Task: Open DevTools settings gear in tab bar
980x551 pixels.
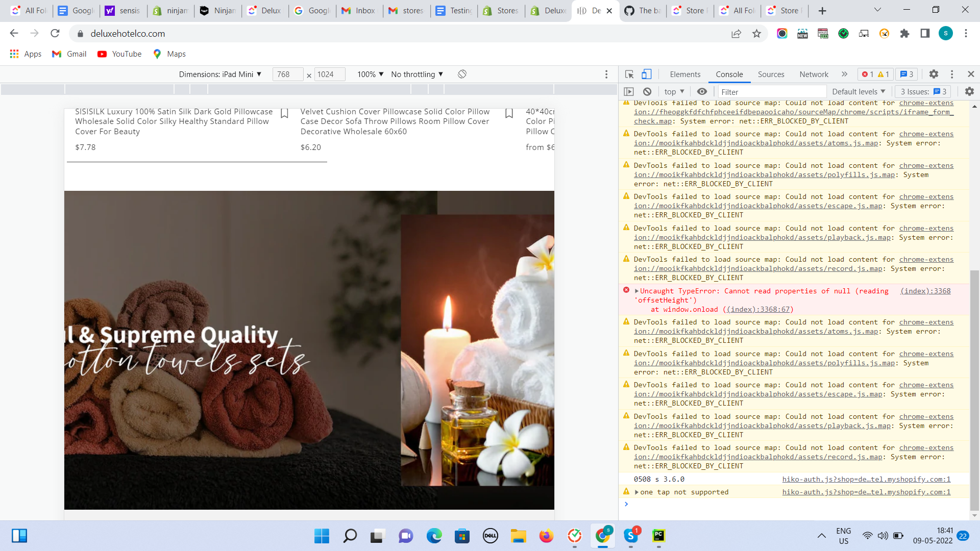Action: (934, 74)
